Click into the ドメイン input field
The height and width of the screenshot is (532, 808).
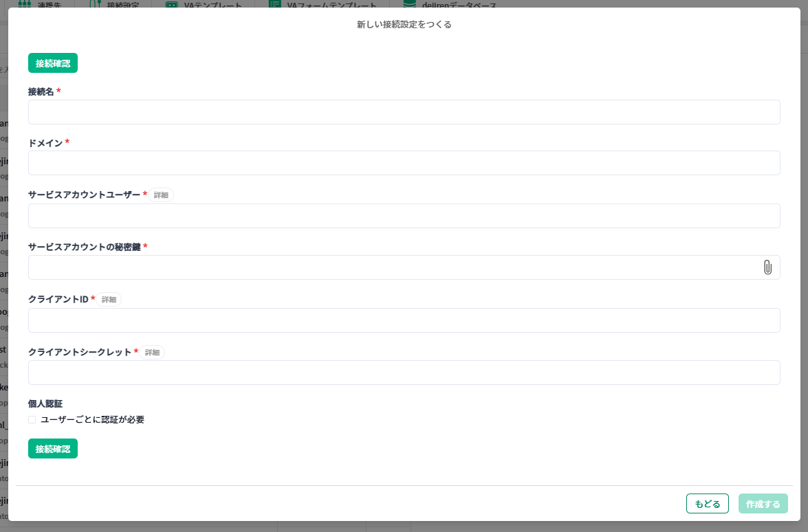(x=404, y=163)
